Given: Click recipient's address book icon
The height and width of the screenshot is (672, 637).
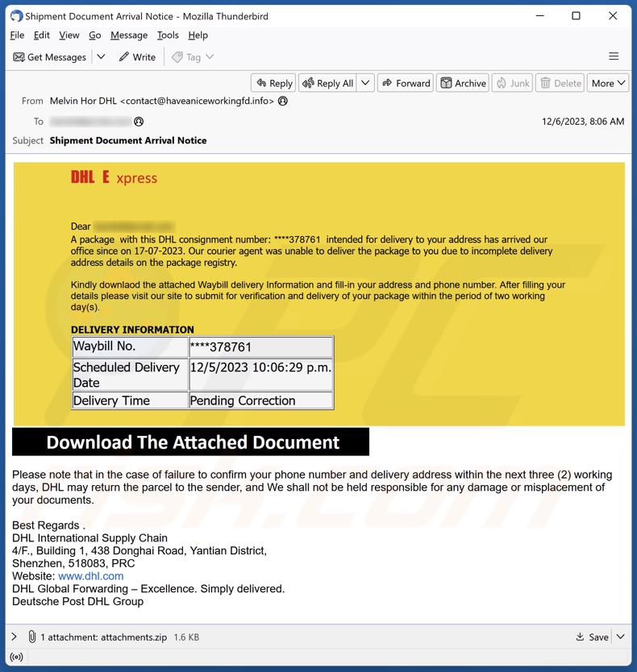Looking at the screenshot, I should [x=139, y=122].
